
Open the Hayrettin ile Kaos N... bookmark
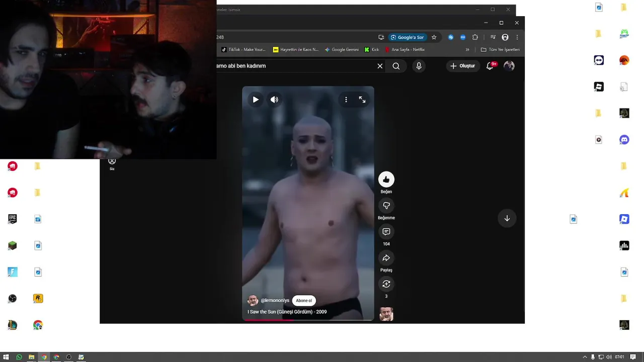(296, 50)
